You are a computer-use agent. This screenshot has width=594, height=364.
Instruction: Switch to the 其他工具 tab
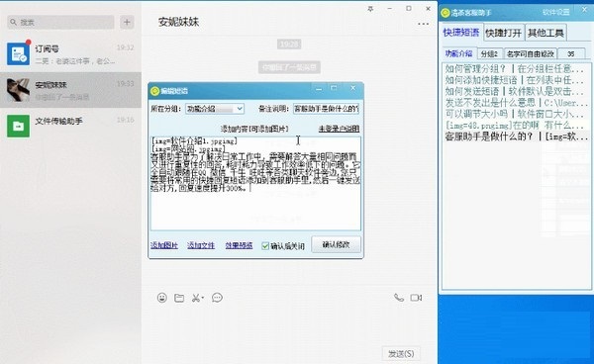point(545,33)
